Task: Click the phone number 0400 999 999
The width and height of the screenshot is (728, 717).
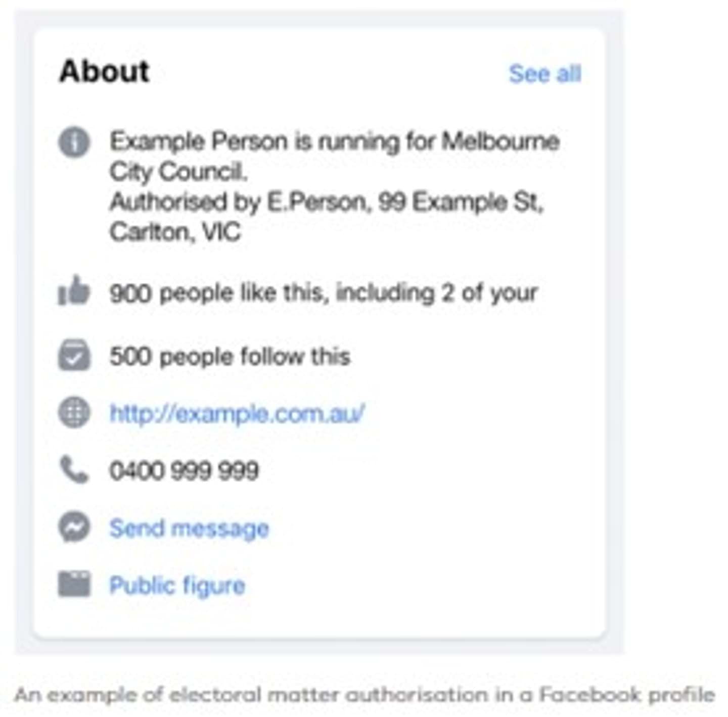Action: pos(184,470)
